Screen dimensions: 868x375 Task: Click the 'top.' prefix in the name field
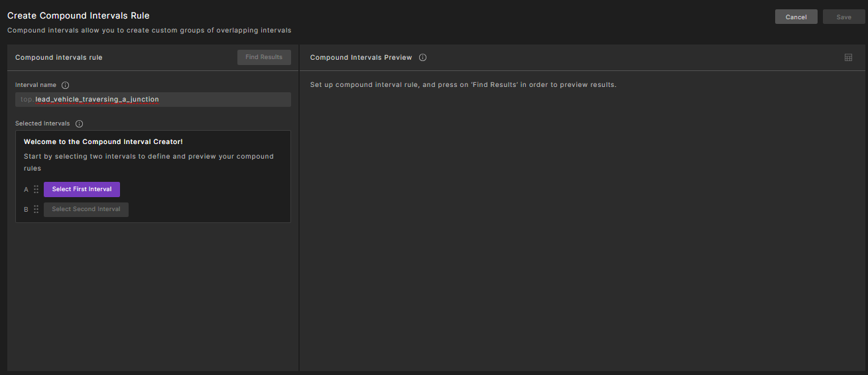(x=27, y=100)
